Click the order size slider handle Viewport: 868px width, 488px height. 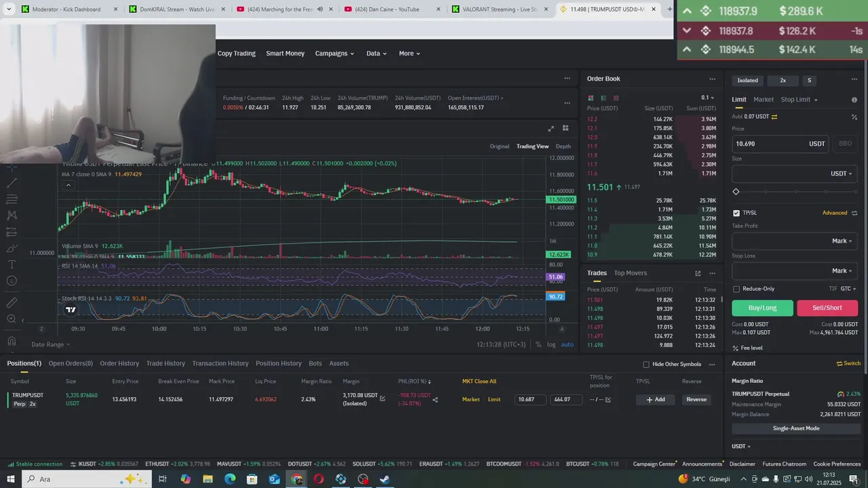click(x=736, y=192)
